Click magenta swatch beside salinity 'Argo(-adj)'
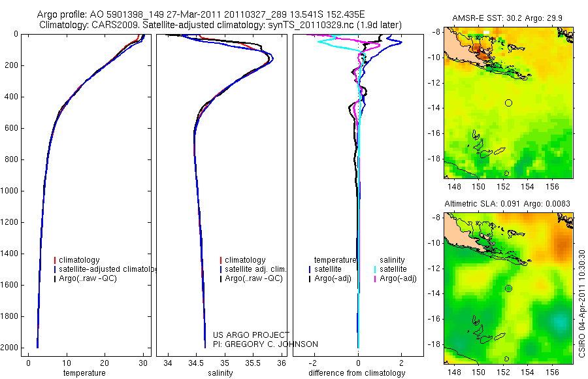Screen dimensions: 588x379 pyautogui.click(x=375, y=279)
